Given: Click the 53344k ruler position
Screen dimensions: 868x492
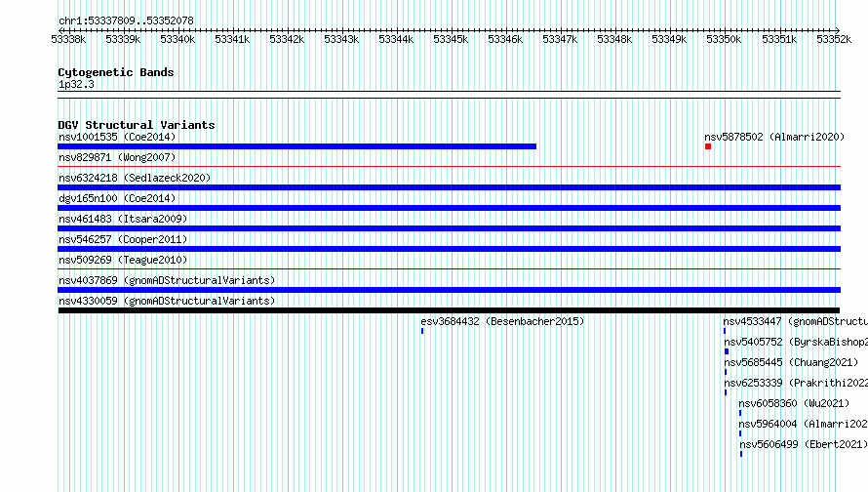Looking at the screenshot, I should pyautogui.click(x=396, y=39).
